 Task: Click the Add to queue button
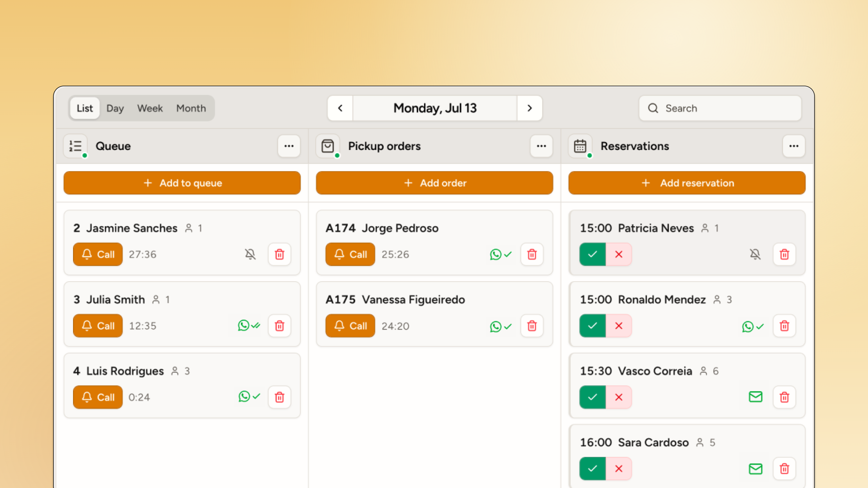coord(182,183)
